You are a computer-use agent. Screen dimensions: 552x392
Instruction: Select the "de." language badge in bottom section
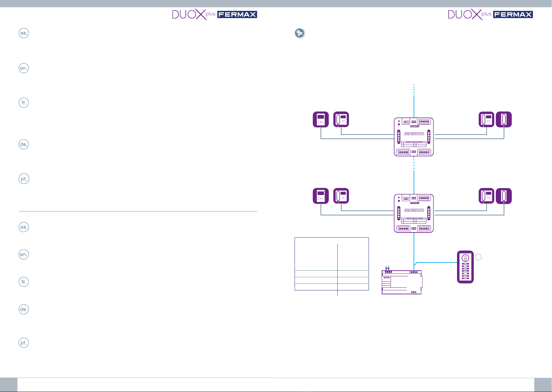24,309
